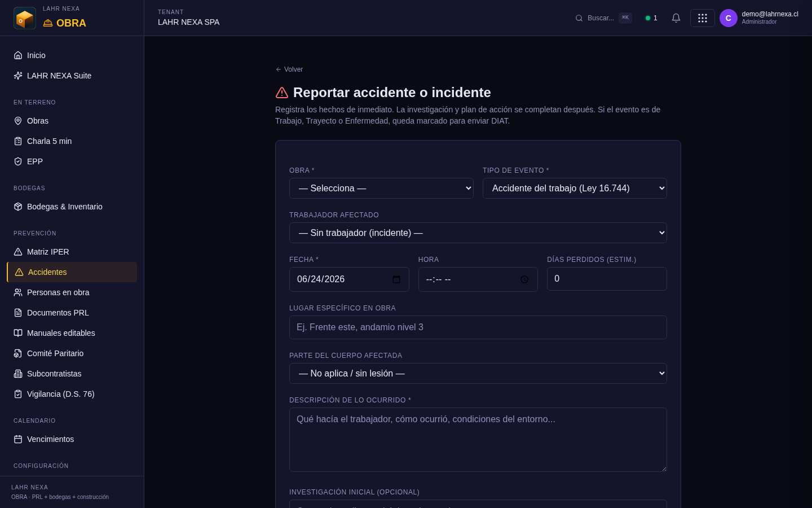
Task: Go to Subcontratistas page
Action: 72,374
